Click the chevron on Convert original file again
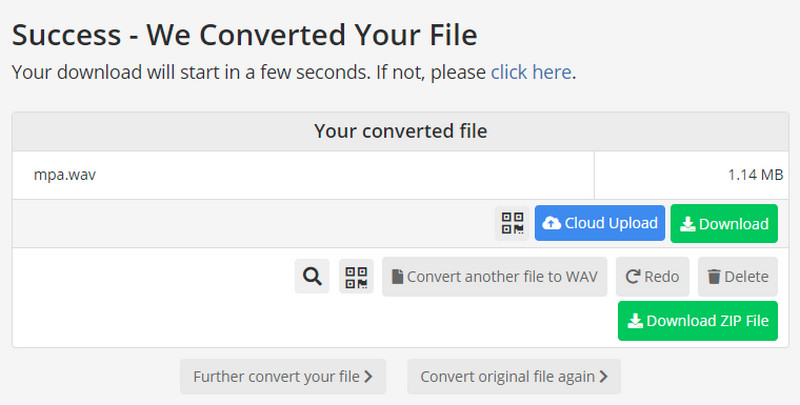 (x=604, y=377)
